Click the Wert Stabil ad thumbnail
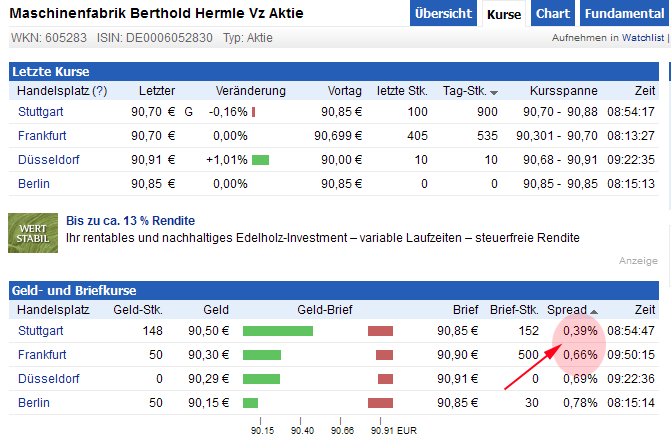The height and width of the screenshot is (434, 671). tap(33, 233)
